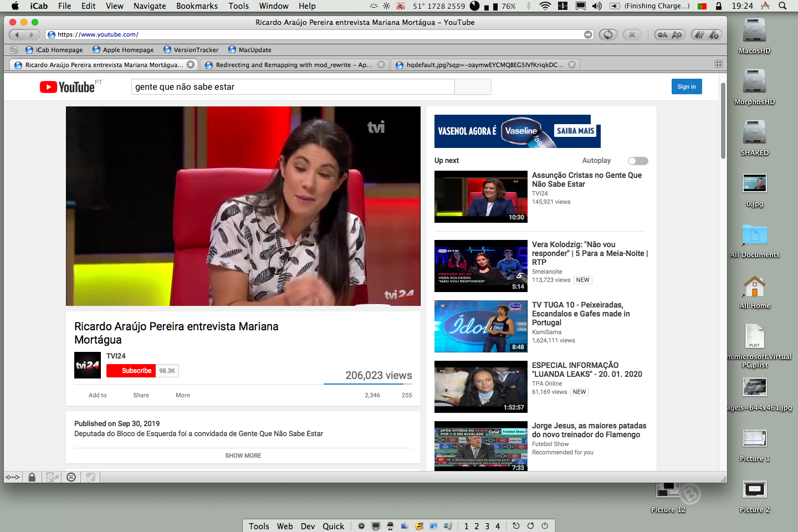
Task: Close the Ricardo Araújo Pereira tab
Action: (190, 64)
